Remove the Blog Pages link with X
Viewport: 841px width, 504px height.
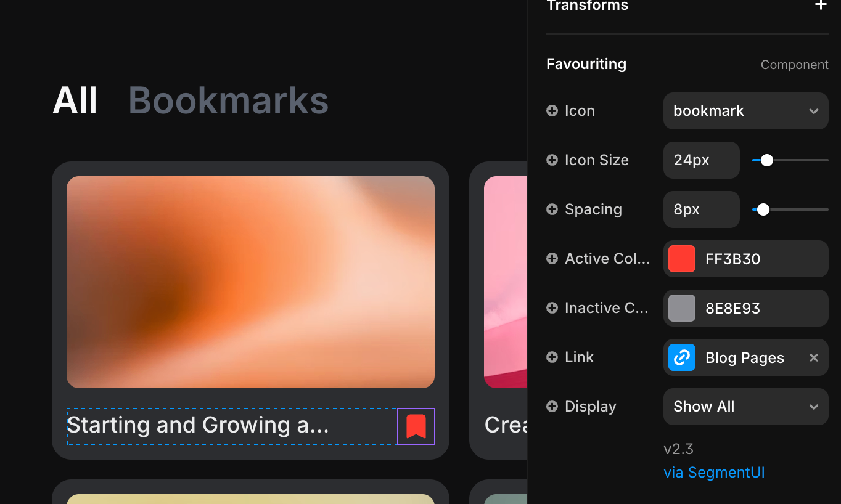coord(814,357)
